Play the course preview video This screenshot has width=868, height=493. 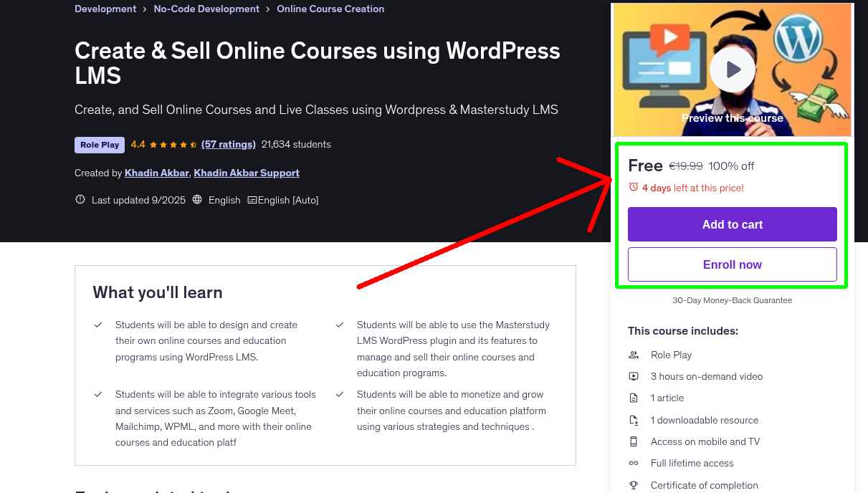(732, 70)
